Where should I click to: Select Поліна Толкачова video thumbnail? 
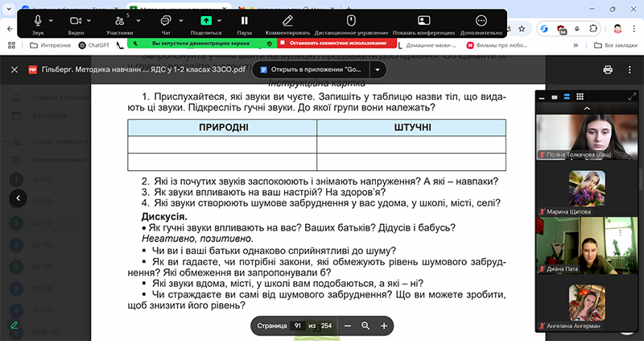click(x=587, y=137)
